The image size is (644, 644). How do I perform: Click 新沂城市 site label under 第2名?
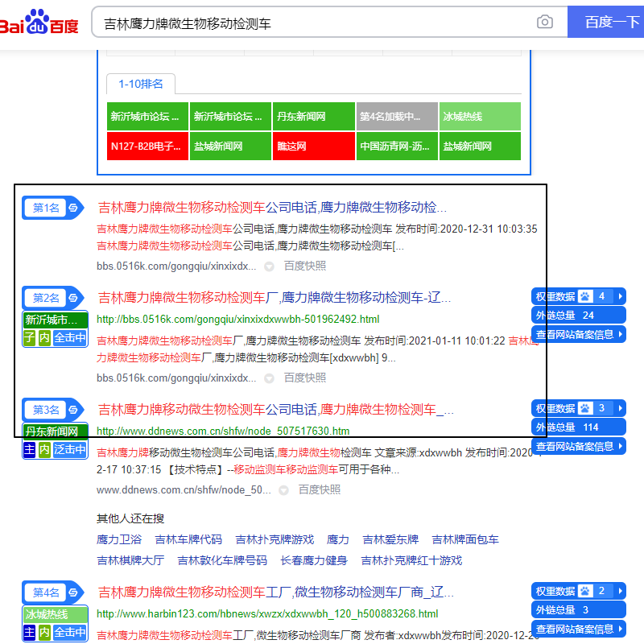[x=55, y=320]
